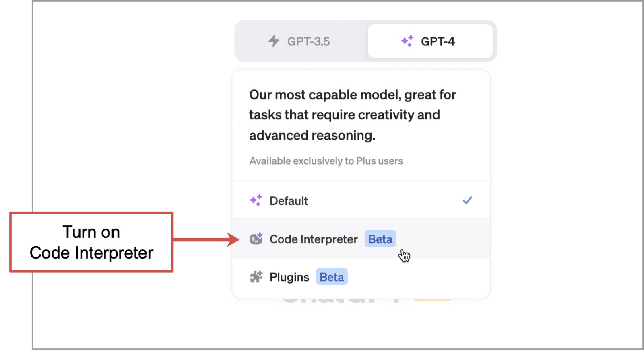
Task: Choose the Default mode option
Action: [361, 200]
